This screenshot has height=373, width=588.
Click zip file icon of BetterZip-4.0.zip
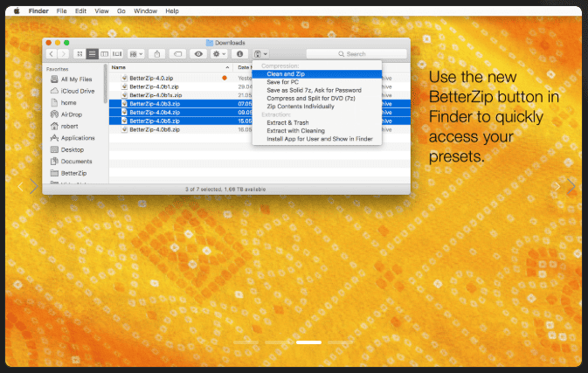pyautogui.click(x=124, y=78)
